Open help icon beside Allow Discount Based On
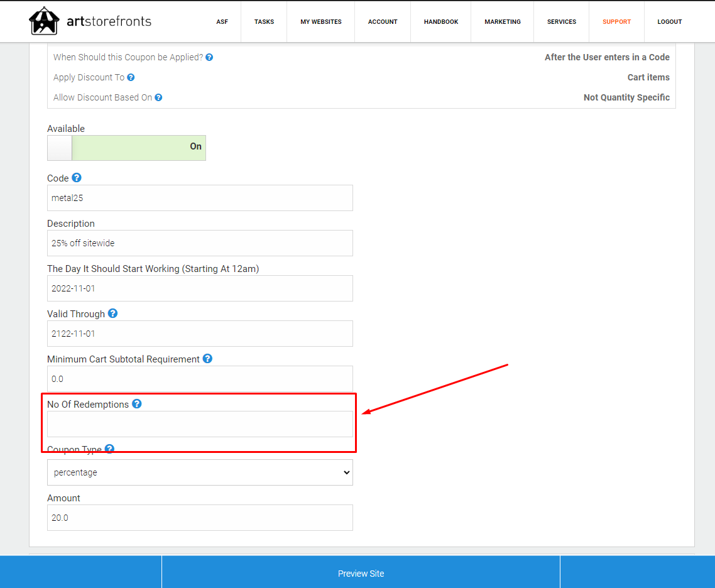This screenshot has height=588, width=715. coord(158,97)
